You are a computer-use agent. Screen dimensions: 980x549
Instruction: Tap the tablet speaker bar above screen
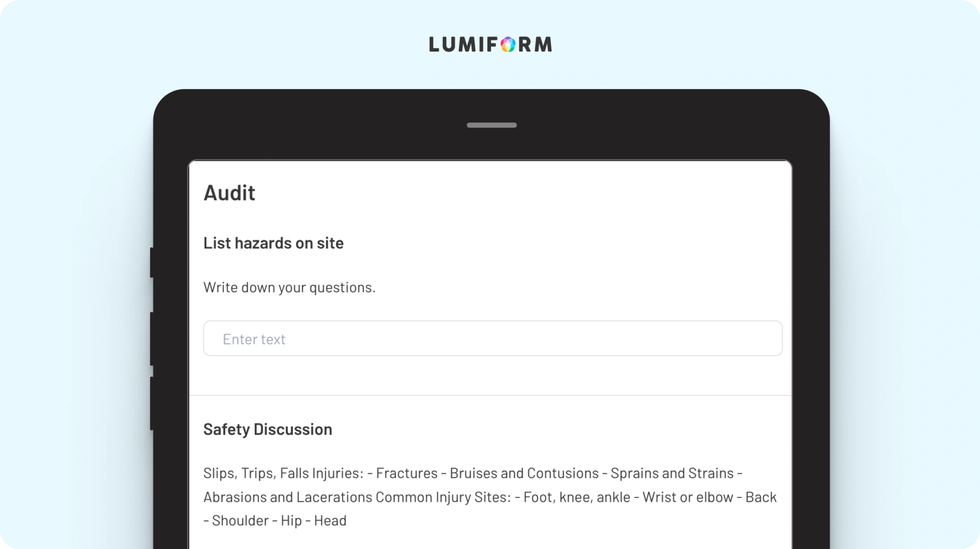pos(491,125)
